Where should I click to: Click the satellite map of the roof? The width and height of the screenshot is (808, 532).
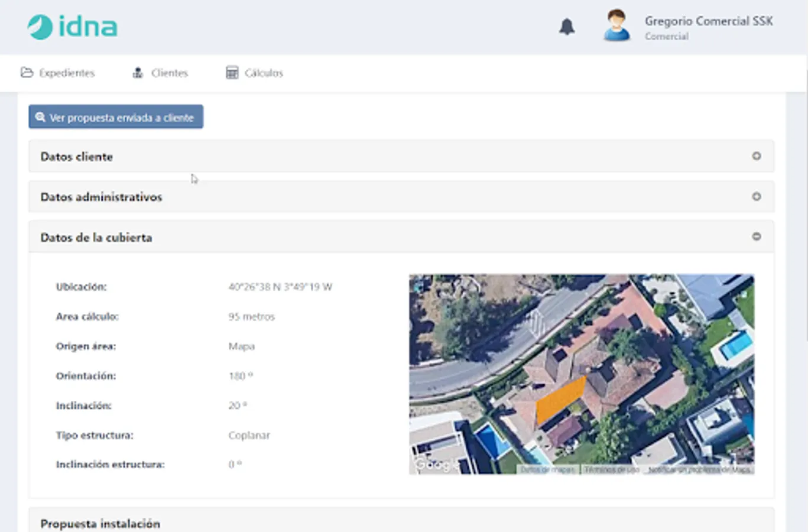[582, 374]
